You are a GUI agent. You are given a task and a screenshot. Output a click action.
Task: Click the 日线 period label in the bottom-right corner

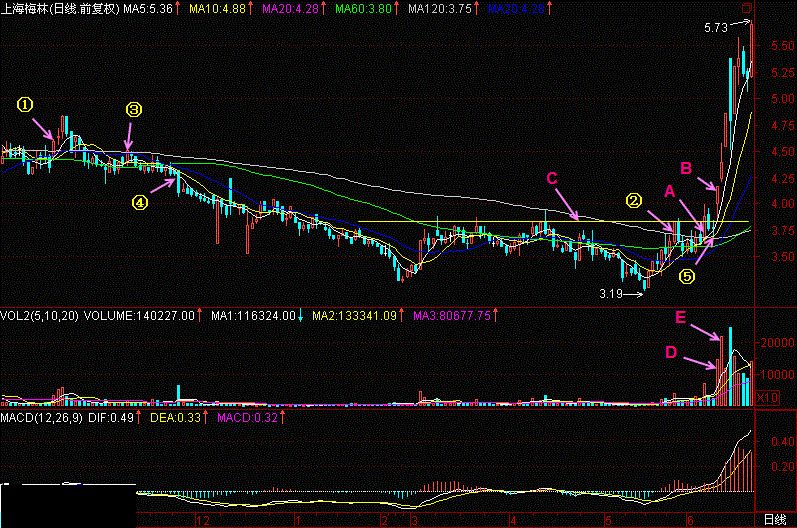774,519
